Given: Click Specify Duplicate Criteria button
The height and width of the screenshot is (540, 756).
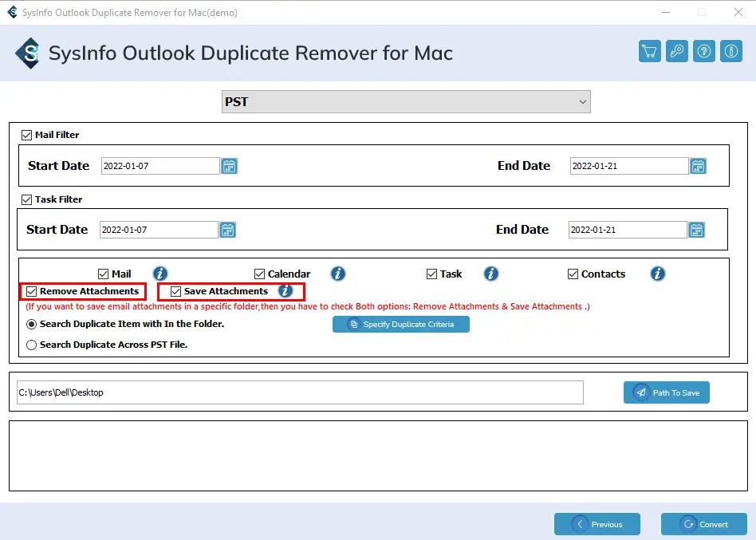Looking at the screenshot, I should point(401,324).
